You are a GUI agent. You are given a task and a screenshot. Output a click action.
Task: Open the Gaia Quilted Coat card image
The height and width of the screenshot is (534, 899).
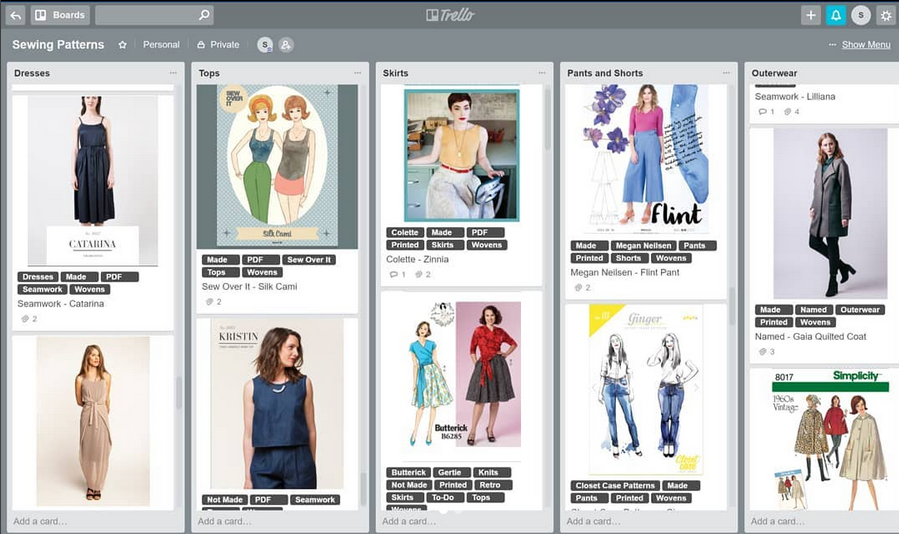[x=830, y=213]
